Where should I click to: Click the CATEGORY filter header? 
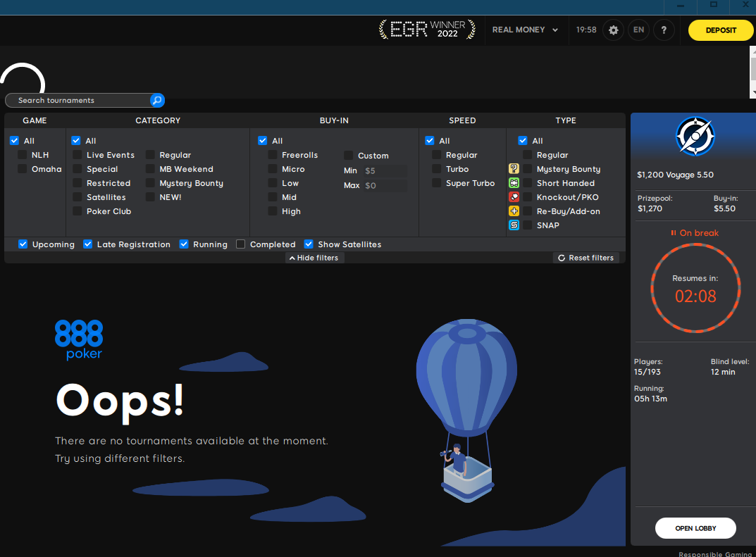(x=158, y=120)
